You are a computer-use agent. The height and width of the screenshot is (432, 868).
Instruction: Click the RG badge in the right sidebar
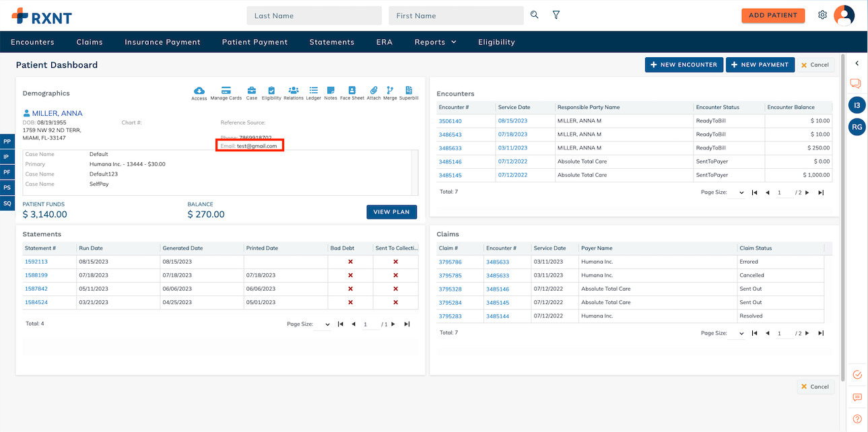click(857, 127)
